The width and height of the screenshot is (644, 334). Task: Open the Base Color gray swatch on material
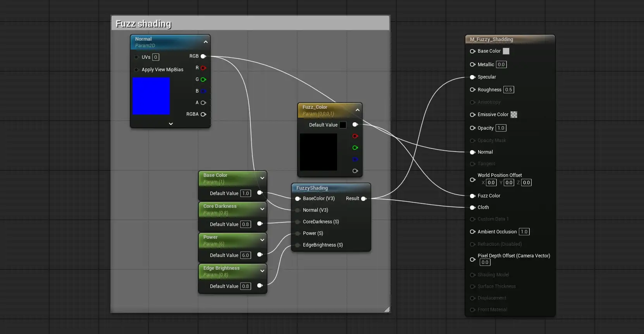coord(506,51)
